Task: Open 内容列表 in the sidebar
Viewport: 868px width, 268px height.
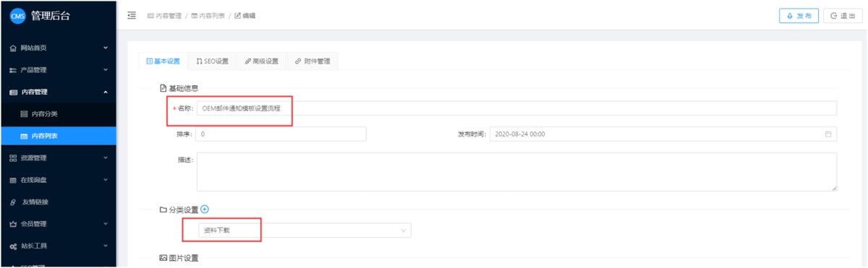Action: click(58, 136)
